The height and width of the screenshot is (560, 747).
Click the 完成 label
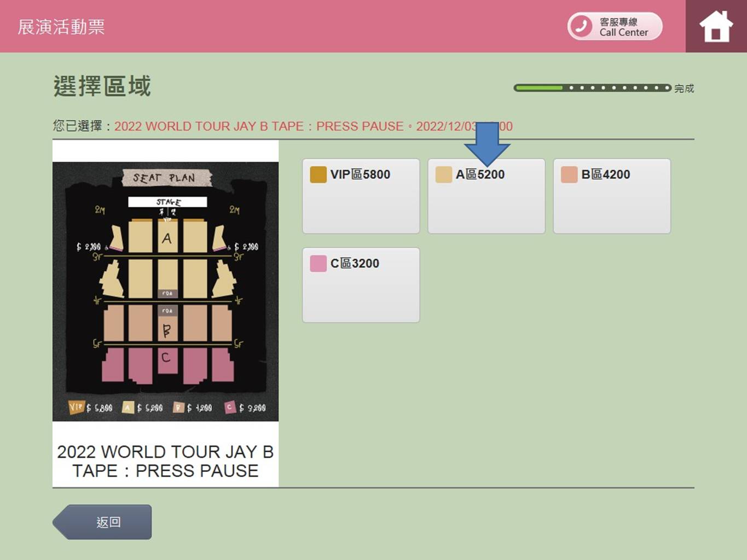(x=684, y=89)
